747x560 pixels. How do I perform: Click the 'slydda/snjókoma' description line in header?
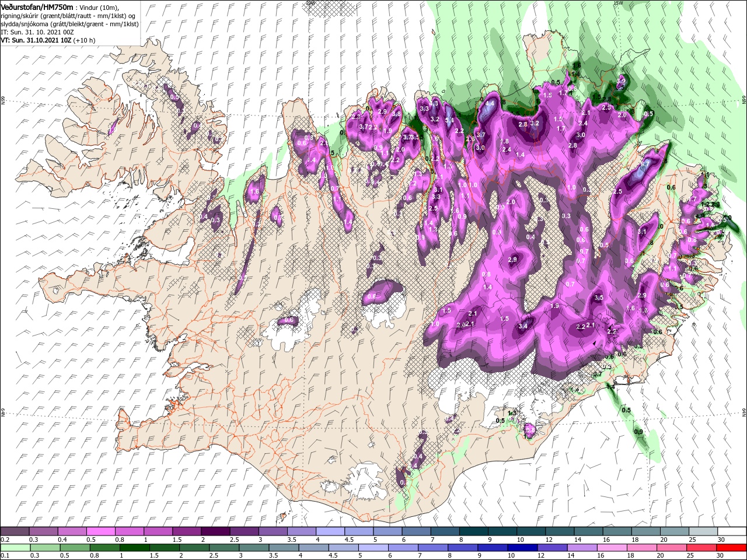click(69, 24)
